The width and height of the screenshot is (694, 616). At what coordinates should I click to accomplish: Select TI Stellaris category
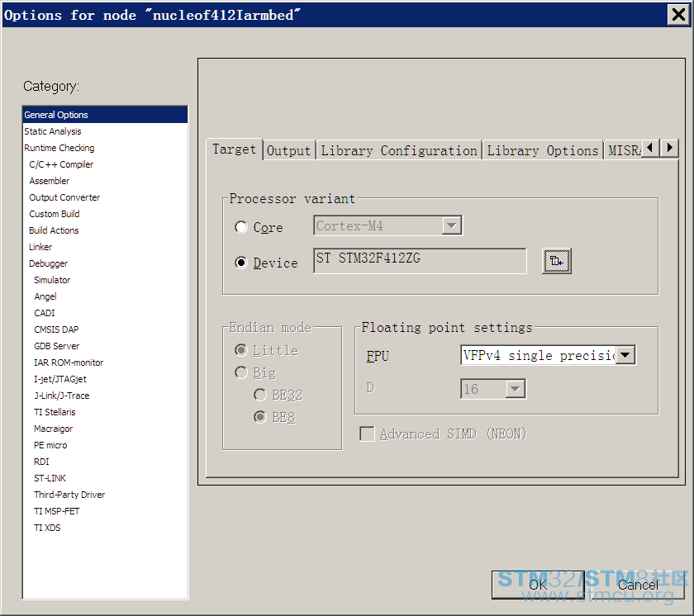coord(106,412)
